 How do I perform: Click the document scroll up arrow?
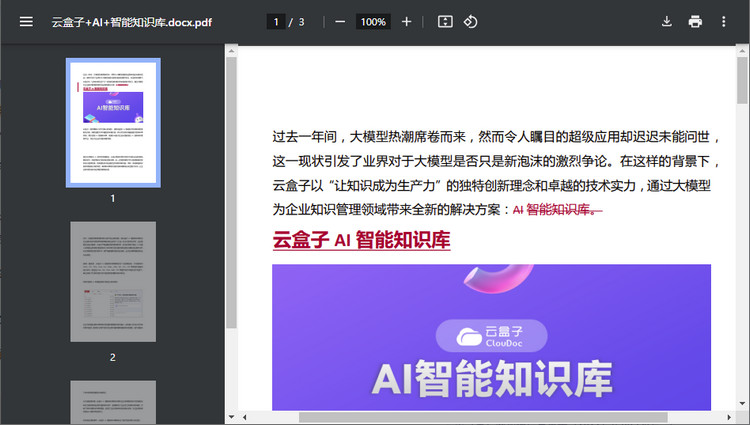click(742, 51)
